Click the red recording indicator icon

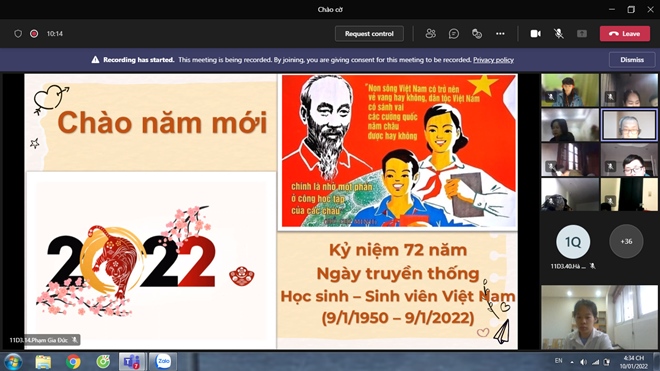[x=34, y=34]
